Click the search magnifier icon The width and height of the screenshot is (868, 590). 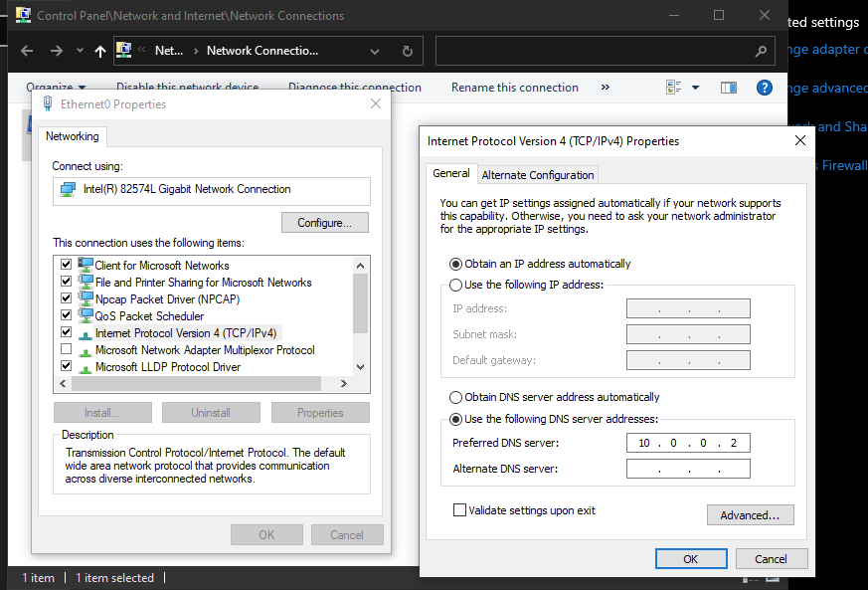tap(762, 52)
